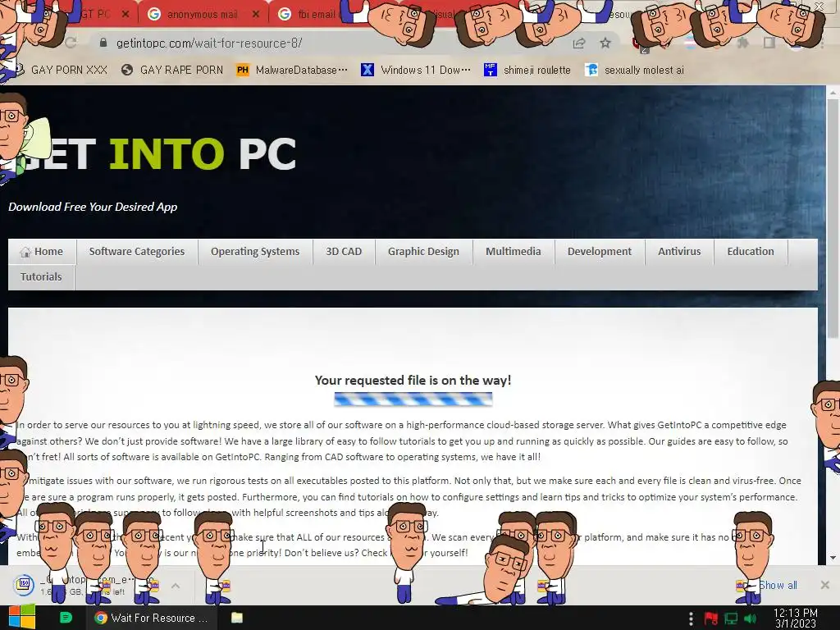Bookmark this page with the star icon

click(605, 43)
